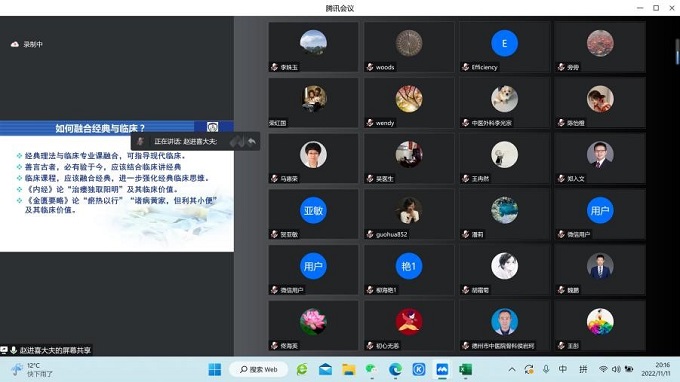Click the search Web box
This screenshot has height=382, width=680.
[259, 369]
